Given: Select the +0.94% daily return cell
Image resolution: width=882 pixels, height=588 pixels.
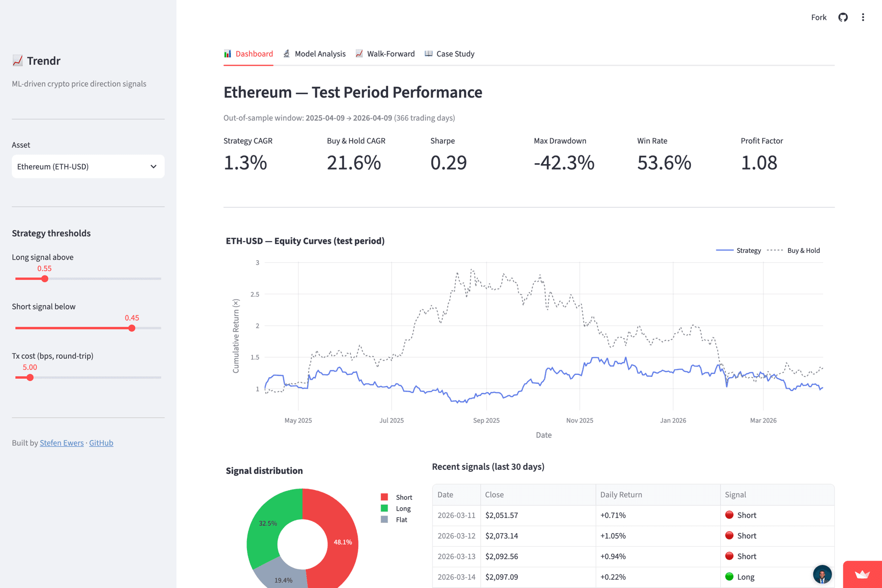Looking at the screenshot, I should coord(658,557).
